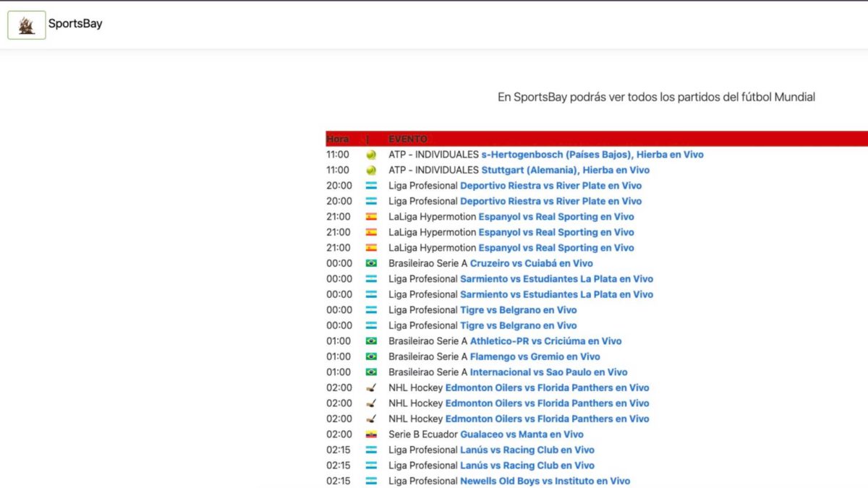Image resolution: width=868 pixels, height=488 pixels.
Task: Click the tennis ball icon beside s-Hertogenbosch
Action: (371, 155)
